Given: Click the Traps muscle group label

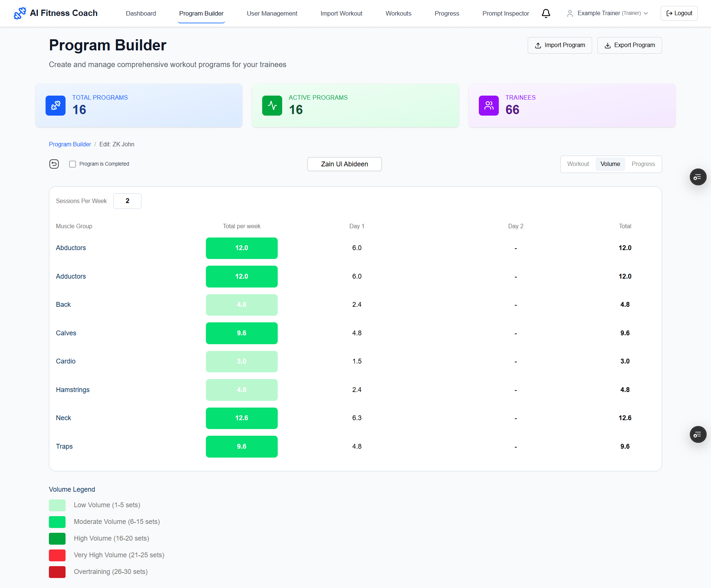Looking at the screenshot, I should [64, 446].
